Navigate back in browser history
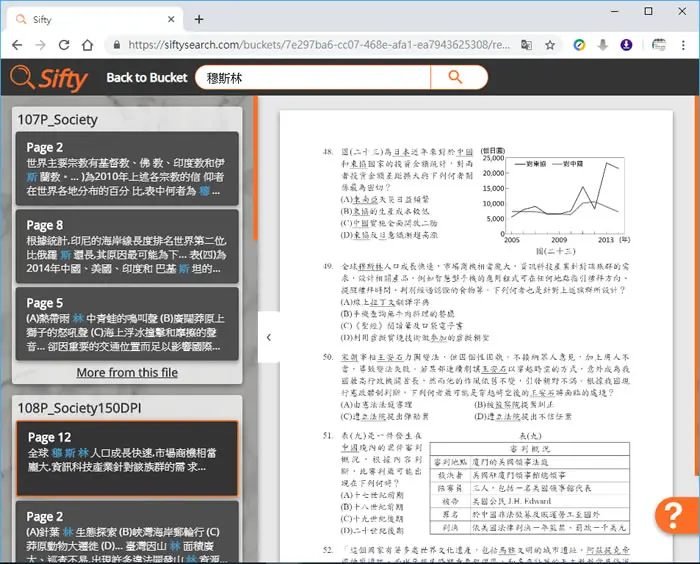The image size is (700, 564). tap(17, 45)
